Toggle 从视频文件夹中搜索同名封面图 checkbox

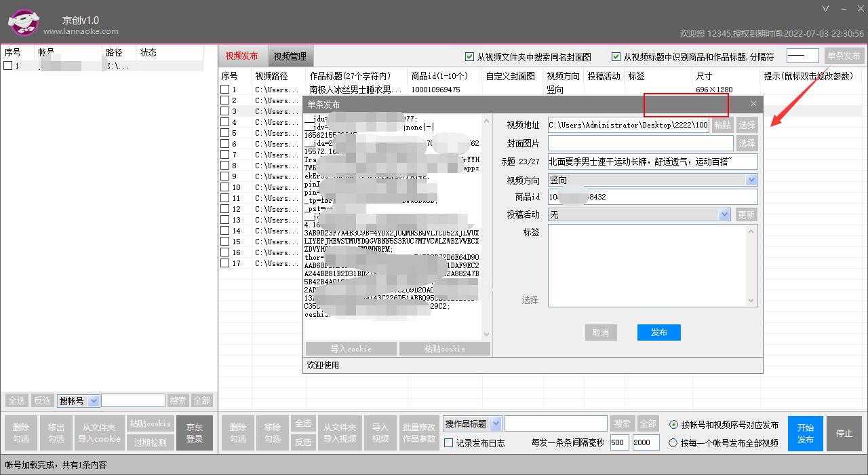coord(469,57)
